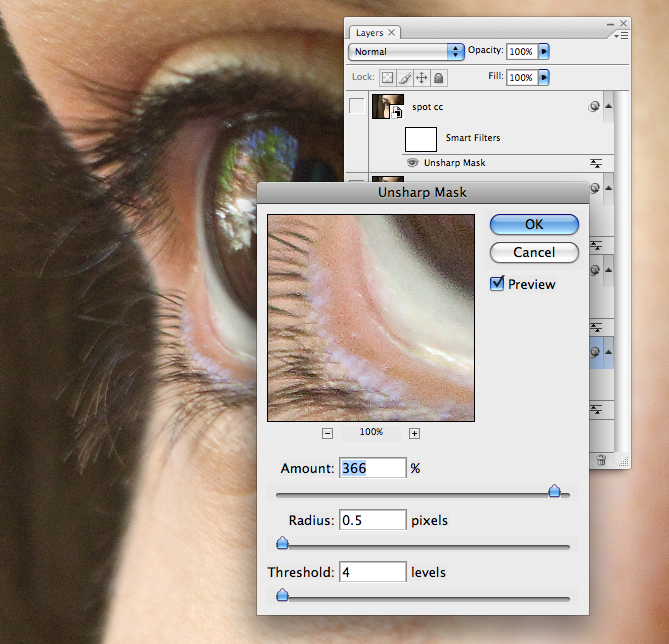669x644 pixels.
Task: Click the Unsharp Mask preview image
Action: click(371, 318)
